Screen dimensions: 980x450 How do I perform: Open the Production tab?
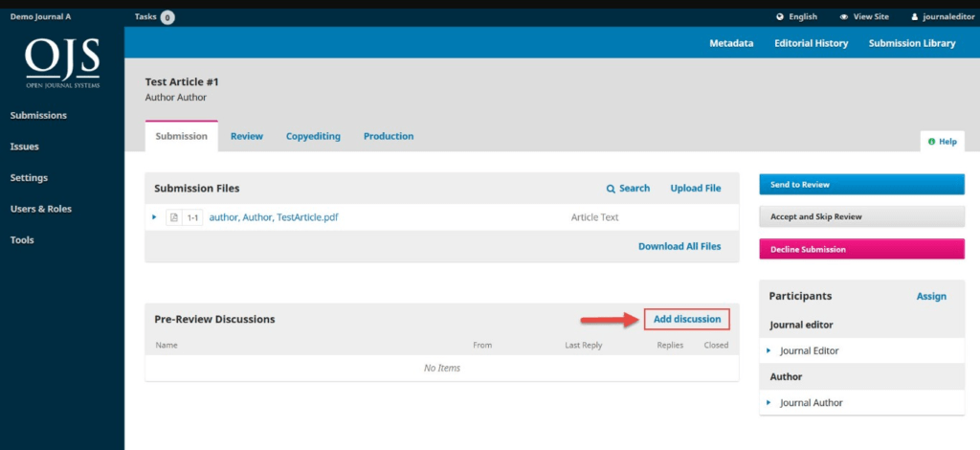389,137
